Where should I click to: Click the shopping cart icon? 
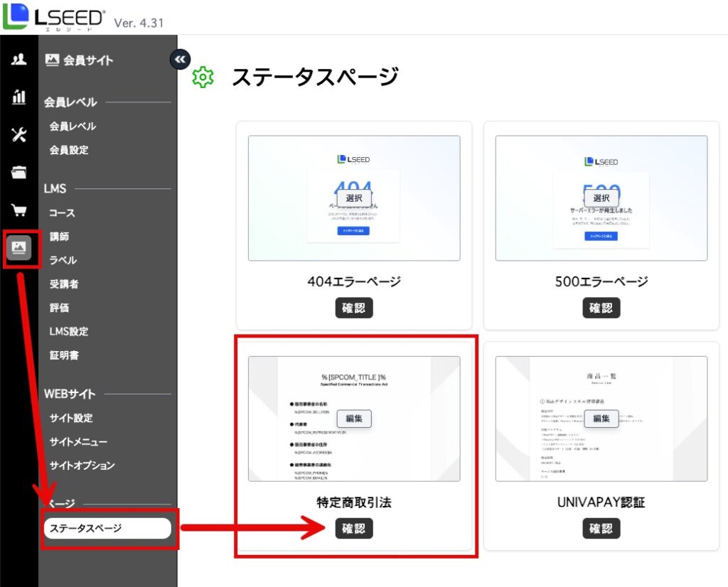click(18, 210)
